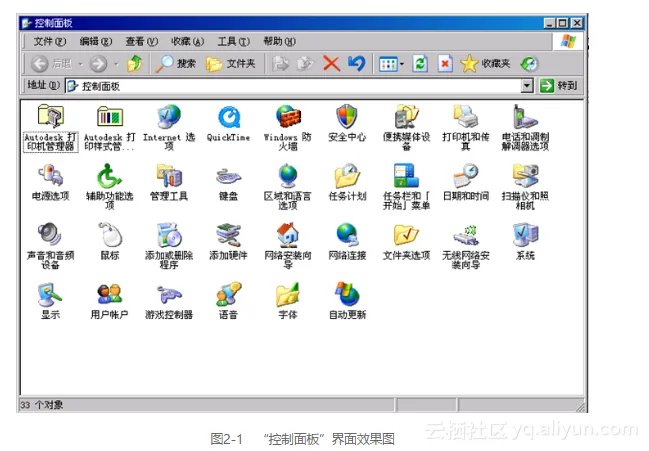Click the refresh page toolbar icon
This screenshot has width=649, height=451.
coord(420,64)
